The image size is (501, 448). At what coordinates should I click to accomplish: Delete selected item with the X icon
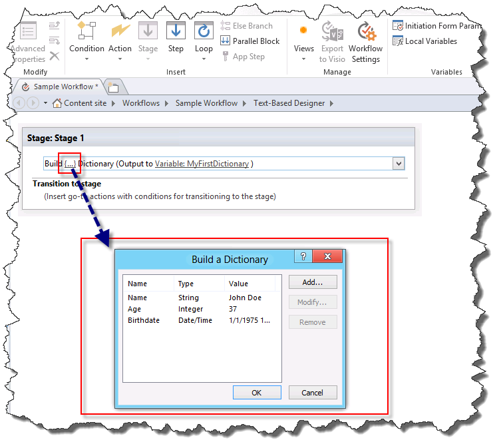click(x=55, y=56)
